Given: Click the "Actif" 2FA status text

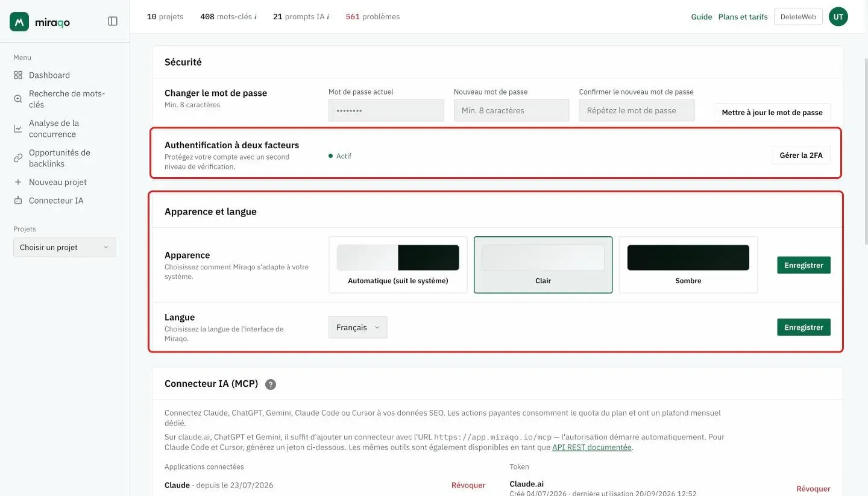Looking at the screenshot, I should [x=344, y=156].
